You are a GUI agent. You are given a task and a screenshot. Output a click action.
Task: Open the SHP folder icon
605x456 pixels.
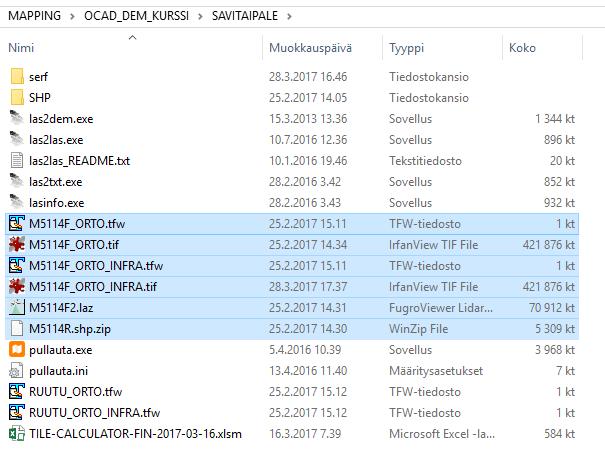click(x=17, y=97)
